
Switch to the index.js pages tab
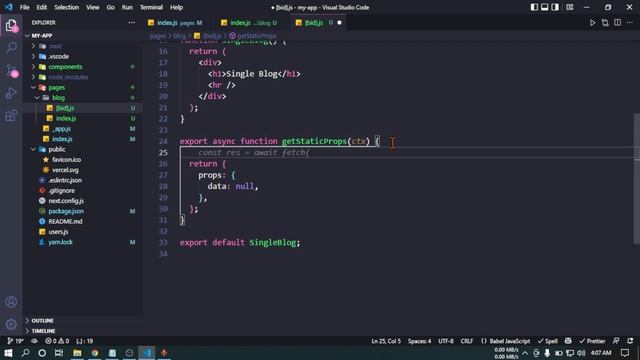click(x=175, y=23)
